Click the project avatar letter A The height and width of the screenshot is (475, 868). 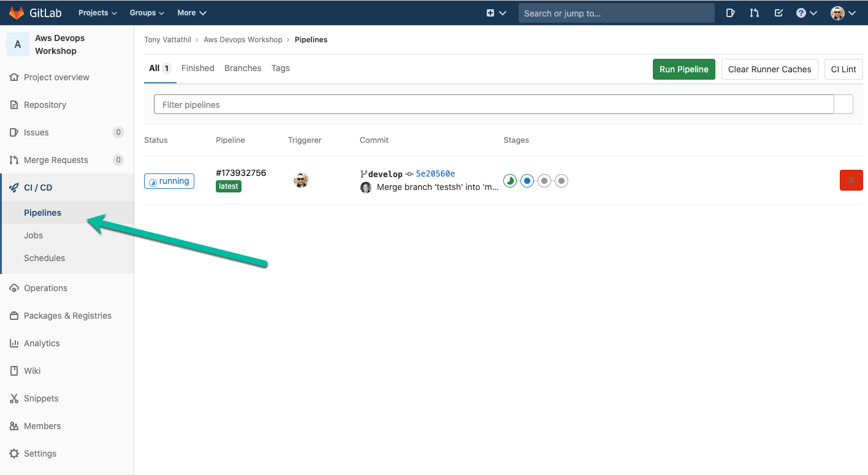[18, 44]
